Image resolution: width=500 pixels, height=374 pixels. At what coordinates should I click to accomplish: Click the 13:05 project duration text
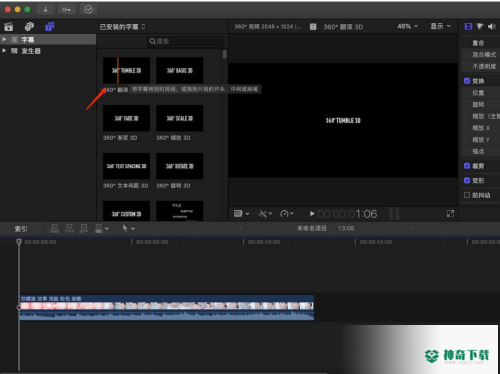(x=346, y=228)
